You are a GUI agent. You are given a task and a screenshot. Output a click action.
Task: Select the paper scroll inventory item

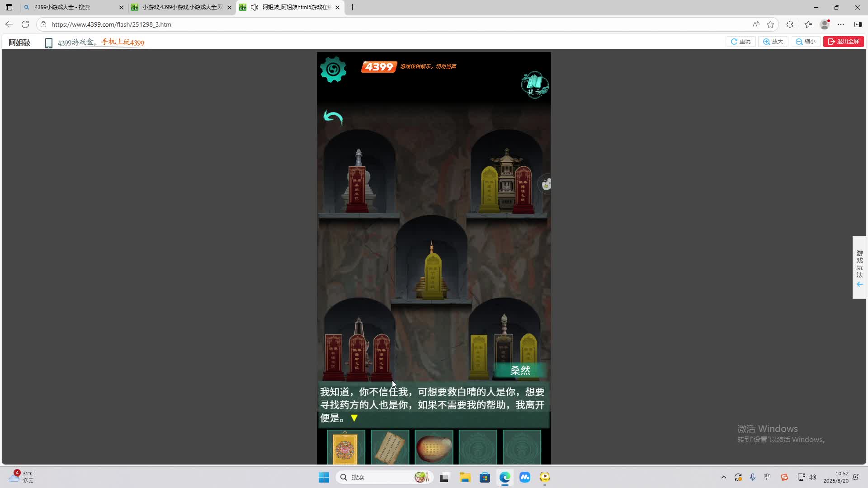(389, 448)
